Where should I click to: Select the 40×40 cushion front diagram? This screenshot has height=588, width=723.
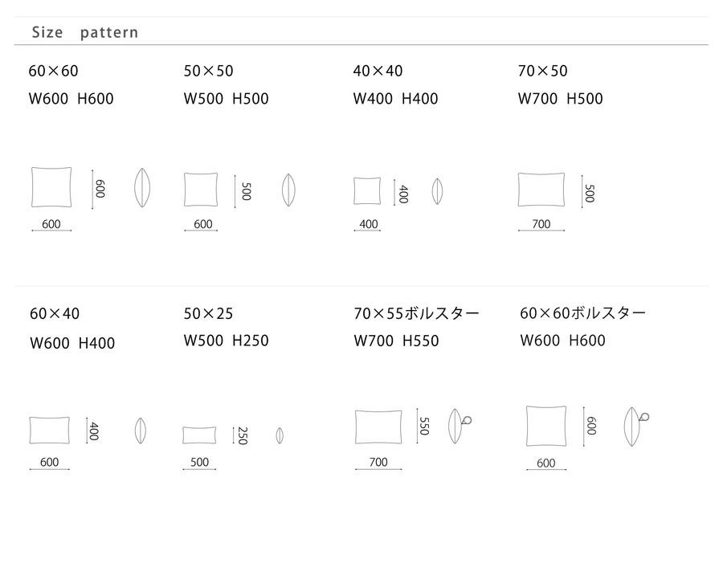coord(367,191)
